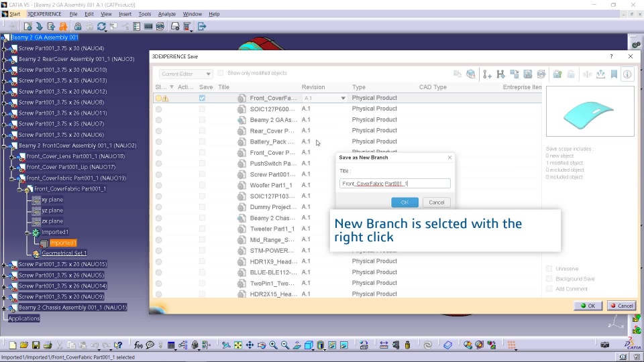This screenshot has height=362, width=644.
Task: Click the help question mark in Save dialog
Action: pos(611,56)
